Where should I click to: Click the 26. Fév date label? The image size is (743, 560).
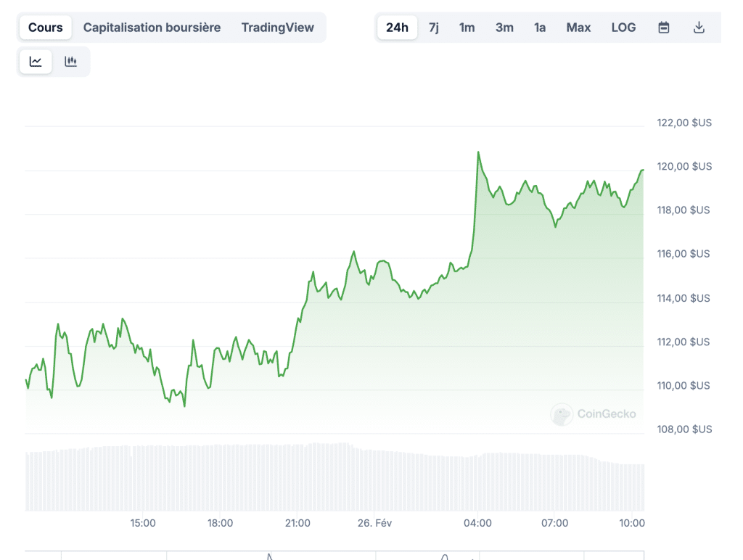pos(375,523)
